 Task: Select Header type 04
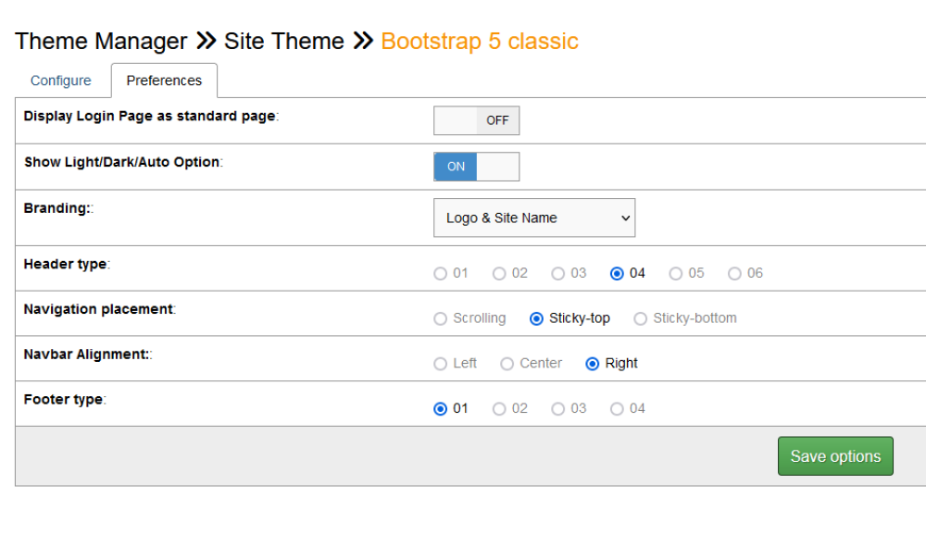coord(617,274)
